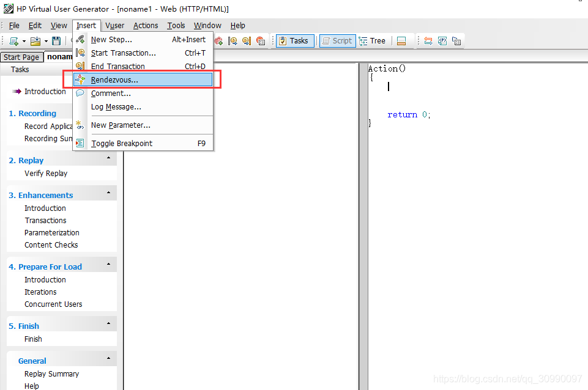
Task: Open Transactions task
Action: point(46,221)
